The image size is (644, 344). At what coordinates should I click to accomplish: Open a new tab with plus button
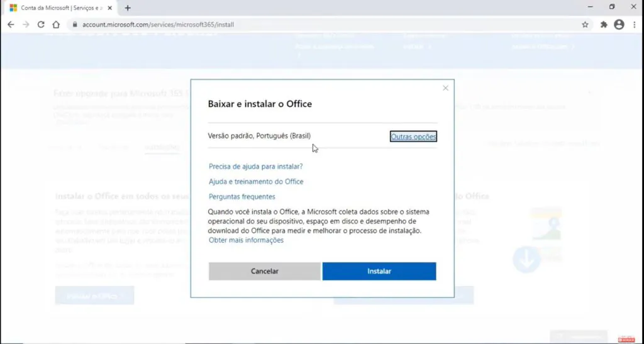tap(127, 8)
